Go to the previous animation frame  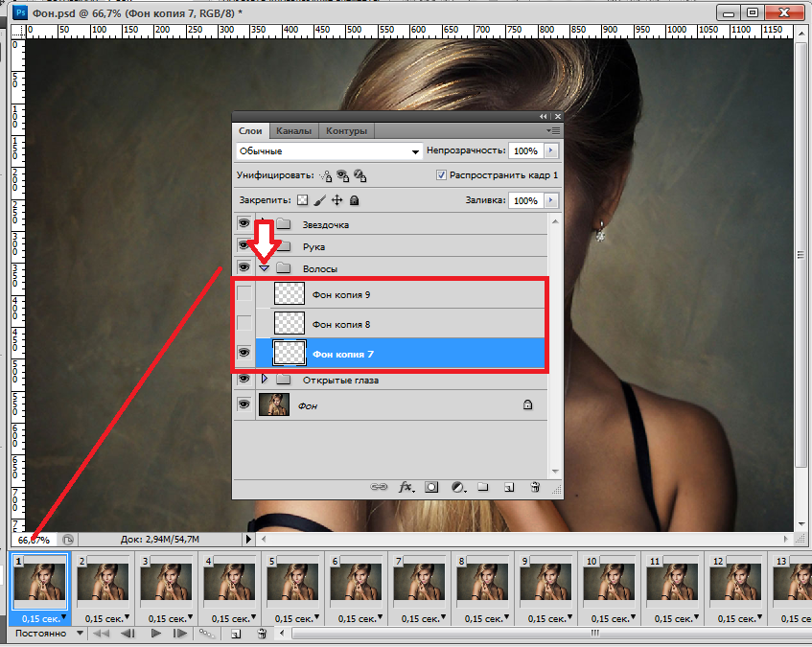[128, 633]
